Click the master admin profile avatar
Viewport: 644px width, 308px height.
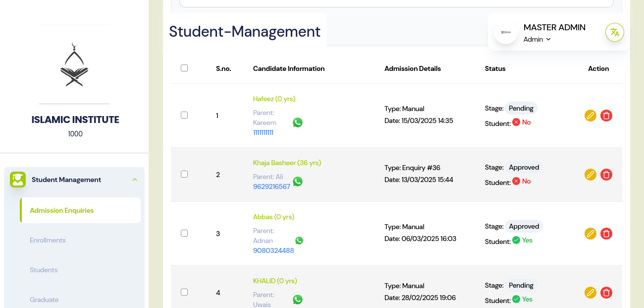[506, 32]
